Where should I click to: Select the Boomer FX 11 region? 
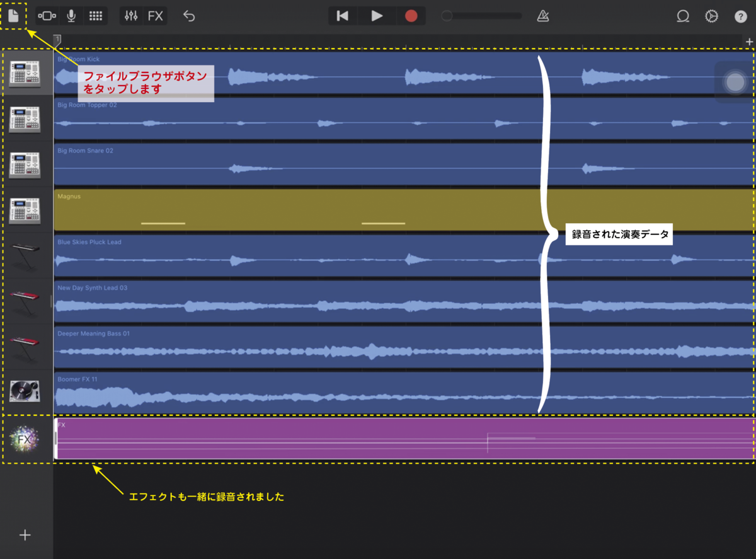coord(404,393)
